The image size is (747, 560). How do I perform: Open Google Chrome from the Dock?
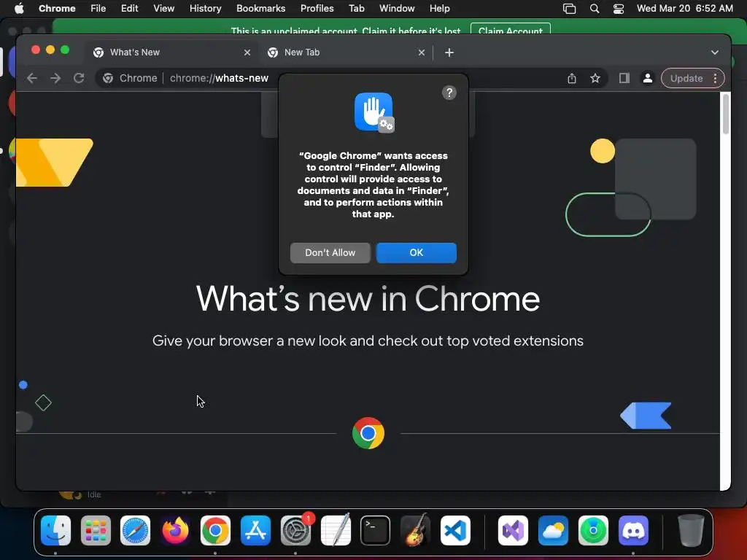pos(215,530)
